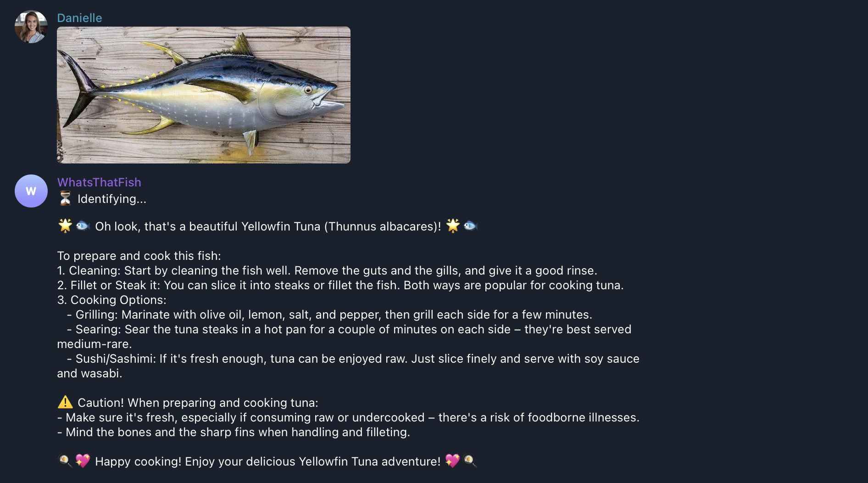
Task: Select the Identifying status text
Action: pyautogui.click(x=111, y=199)
